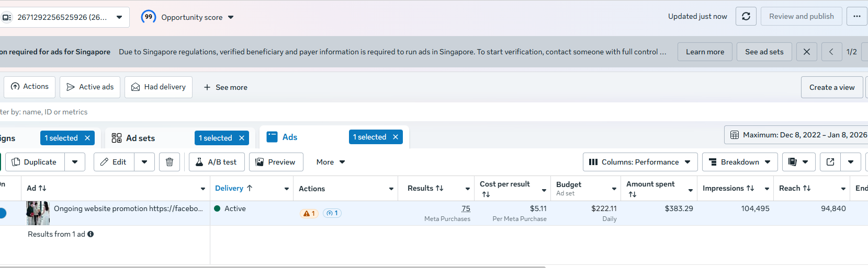Click the info icon beside Results from 1 ad

click(91, 234)
